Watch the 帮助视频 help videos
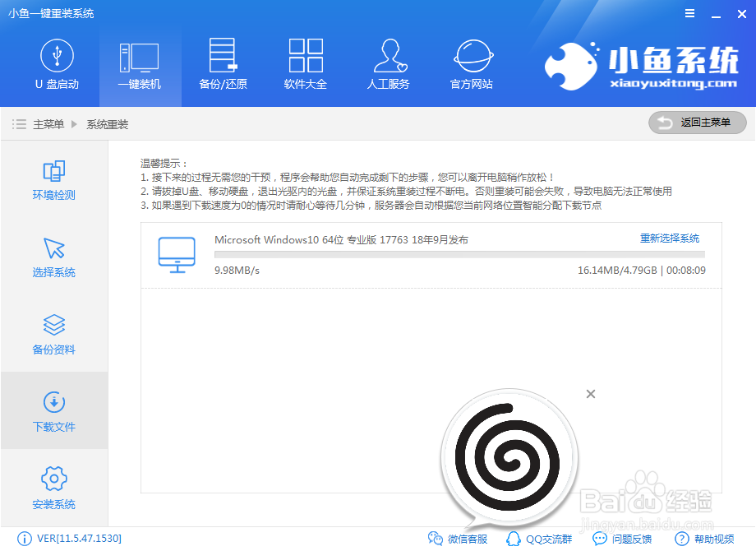 click(699, 539)
